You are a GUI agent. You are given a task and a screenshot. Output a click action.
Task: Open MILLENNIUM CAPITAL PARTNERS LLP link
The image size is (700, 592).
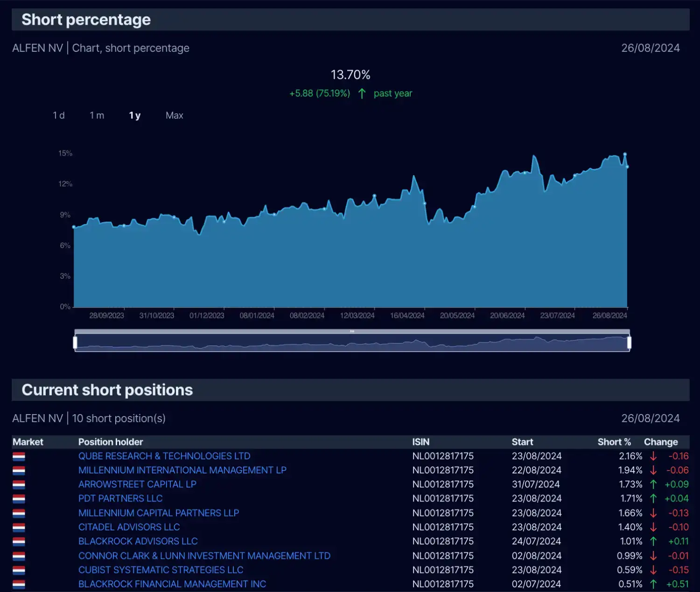(x=159, y=513)
